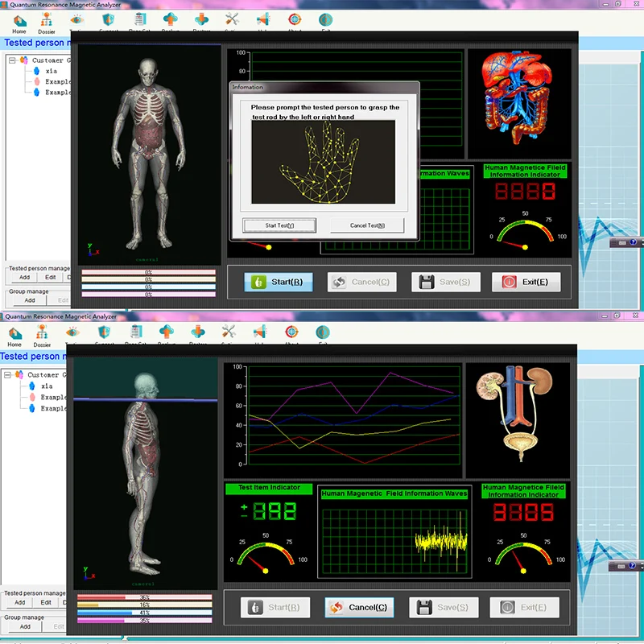Viewport: 644px width, 644px height.
Task: Collapse the Customer group tree in top window
Action: [x=12, y=60]
